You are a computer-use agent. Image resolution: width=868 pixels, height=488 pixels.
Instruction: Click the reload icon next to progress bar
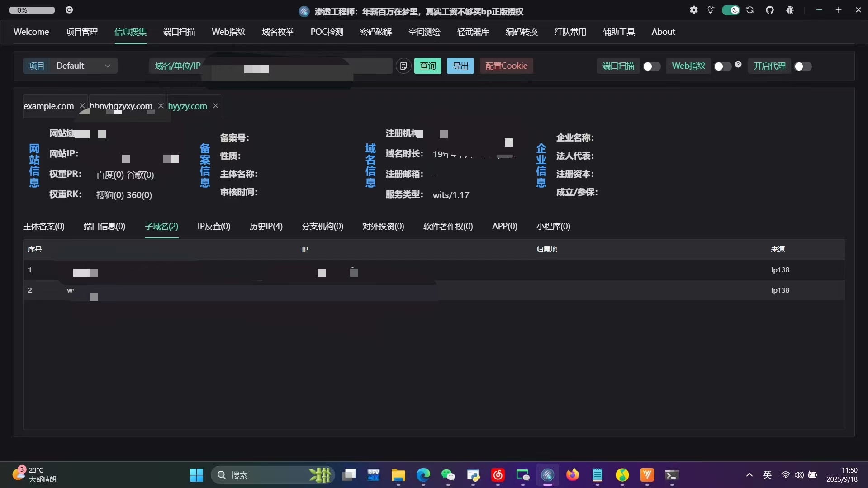click(x=69, y=10)
